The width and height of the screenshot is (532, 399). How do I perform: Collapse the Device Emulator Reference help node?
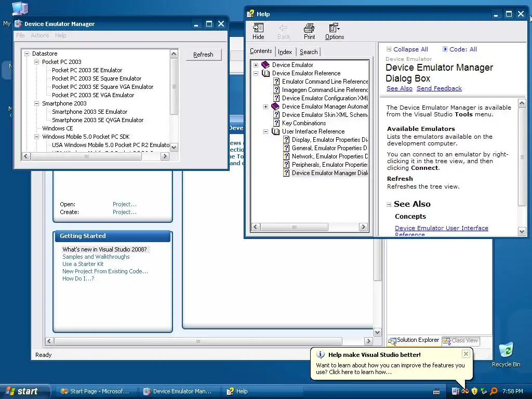coord(256,73)
